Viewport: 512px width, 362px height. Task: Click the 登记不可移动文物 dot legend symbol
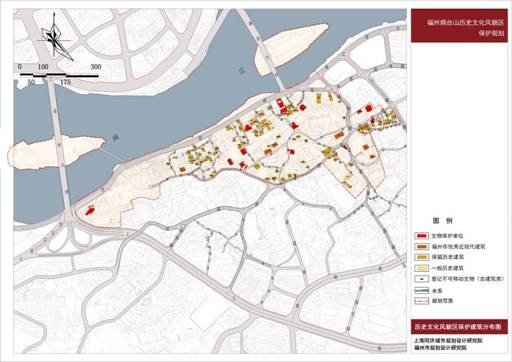pos(421,279)
